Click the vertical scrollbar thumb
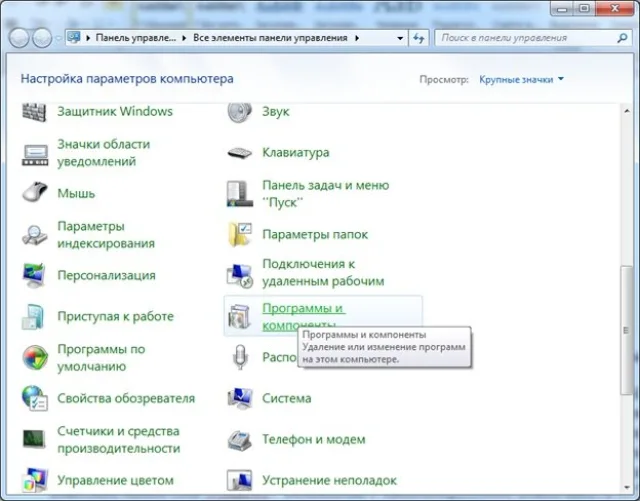 (x=626, y=330)
